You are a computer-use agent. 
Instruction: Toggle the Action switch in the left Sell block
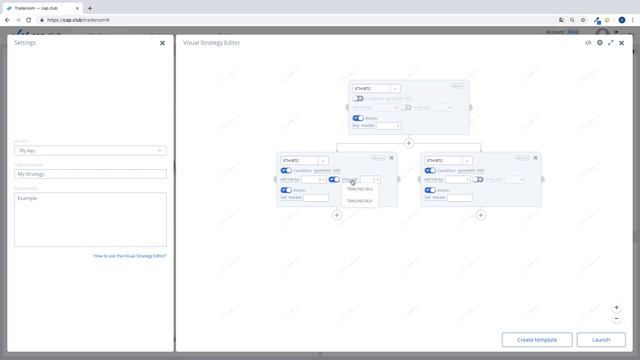(286, 190)
